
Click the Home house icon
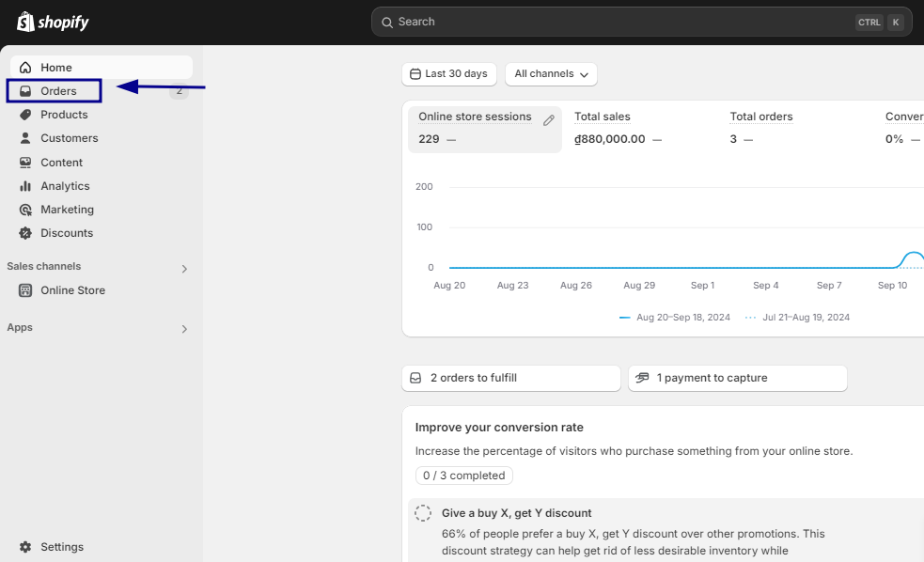pyautogui.click(x=25, y=67)
